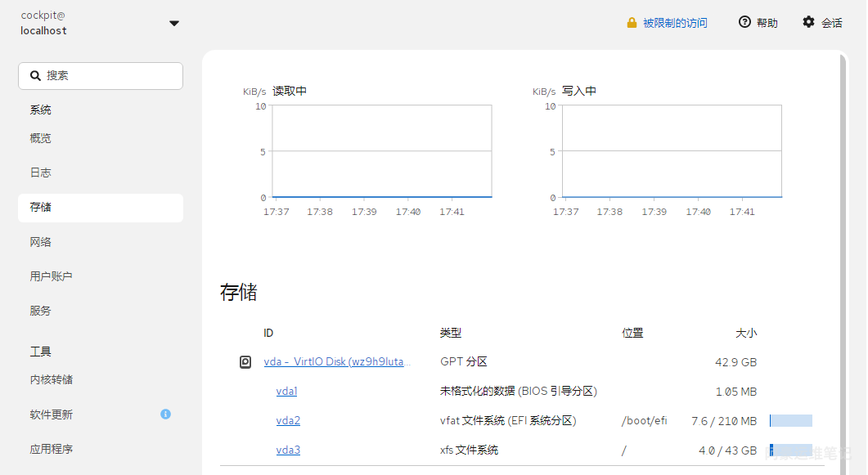The width and height of the screenshot is (868, 475).
Task: Click the 类型 column header
Action: (x=451, y=333)
